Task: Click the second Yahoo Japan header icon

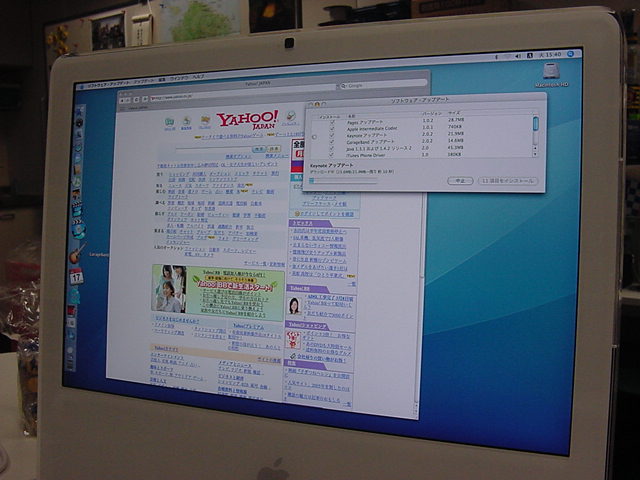Action: tap(187, 122)
